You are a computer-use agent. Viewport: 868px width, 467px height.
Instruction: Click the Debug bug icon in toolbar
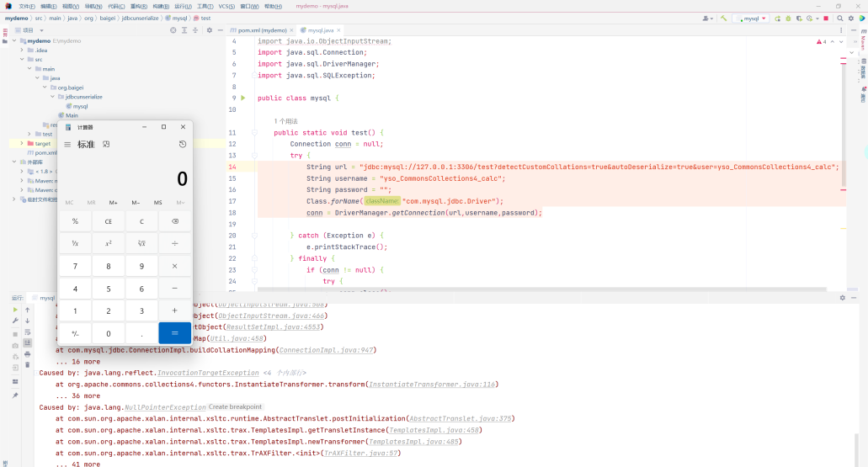pos(789,18)
